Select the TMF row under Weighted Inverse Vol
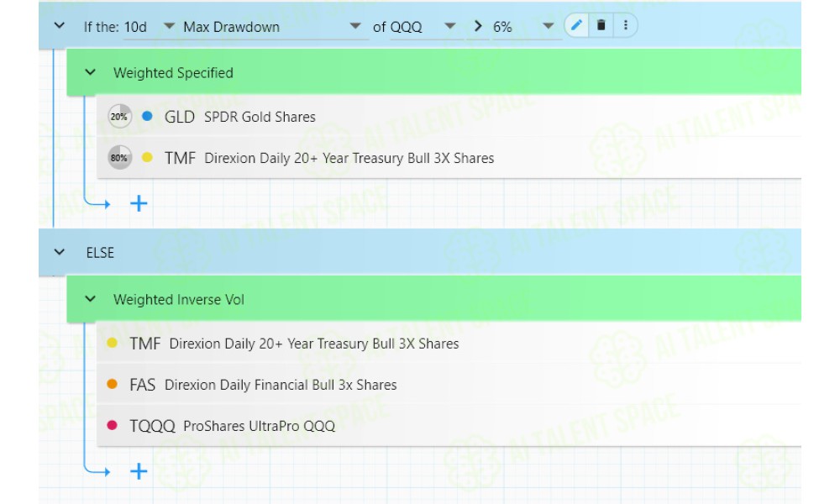Viewport: 840px width, 504px height. click(x=449, y=344)
